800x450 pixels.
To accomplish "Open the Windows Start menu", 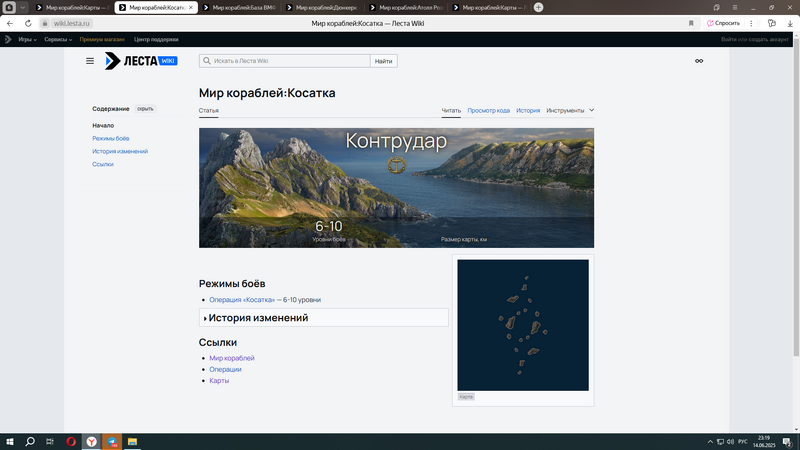I will point(10,442).
